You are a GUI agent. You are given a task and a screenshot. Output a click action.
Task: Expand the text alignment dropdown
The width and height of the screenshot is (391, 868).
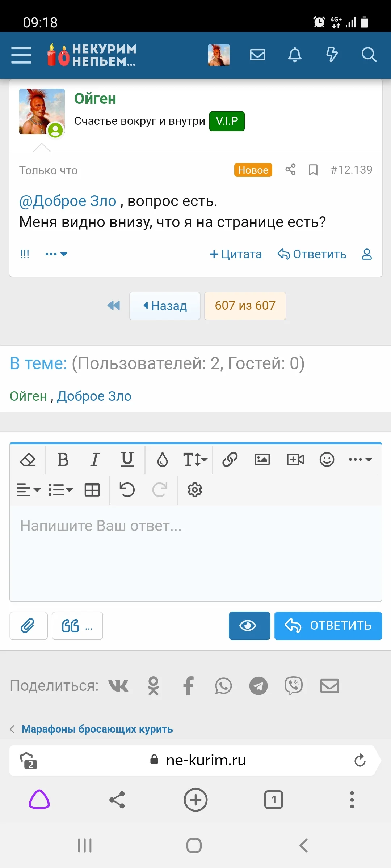click(28, 490)
